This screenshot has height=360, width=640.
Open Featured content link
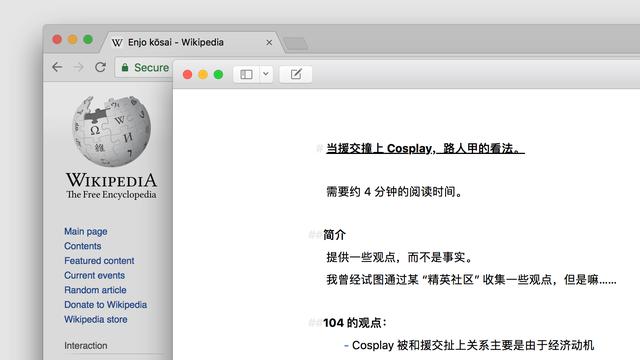pos(99,260)
